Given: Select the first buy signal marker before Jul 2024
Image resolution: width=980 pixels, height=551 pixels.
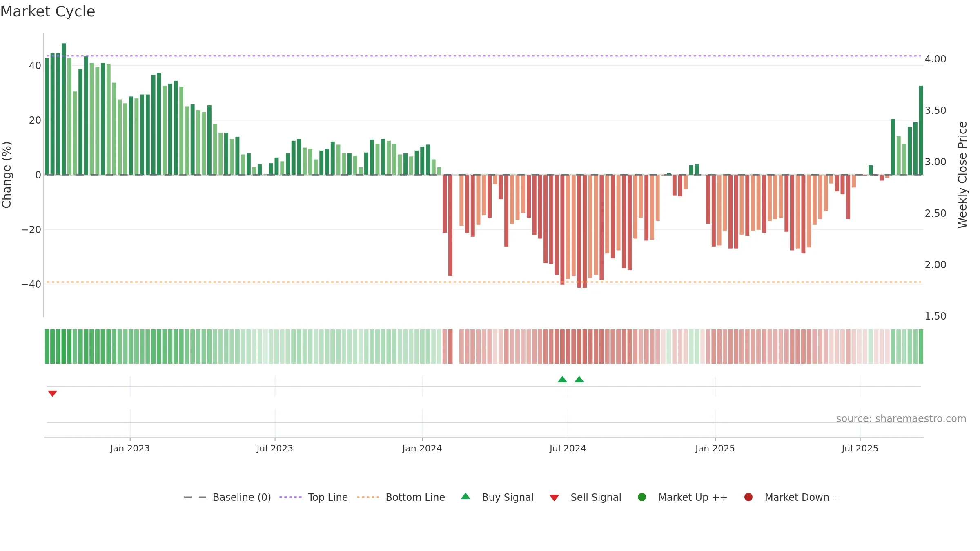Looking at the screenshot, I should pyautogui.click(x=562, y=379).
